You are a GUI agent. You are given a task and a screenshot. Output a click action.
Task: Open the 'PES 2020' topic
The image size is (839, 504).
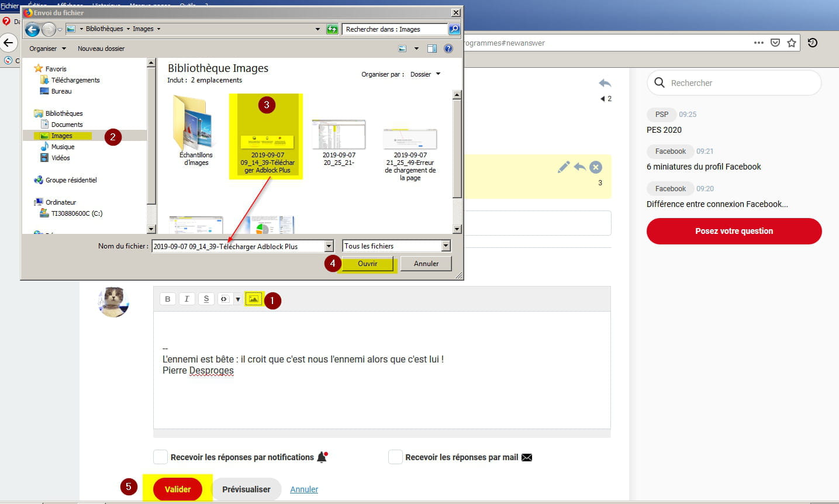tap(664, 130)
